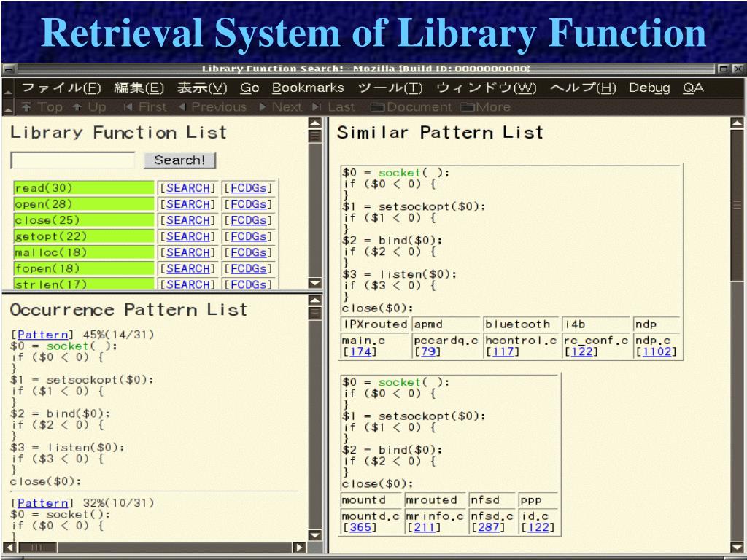Click SEARCH link for open(28)
Viewport: 747px width, 560px height.
coord(187,204)
